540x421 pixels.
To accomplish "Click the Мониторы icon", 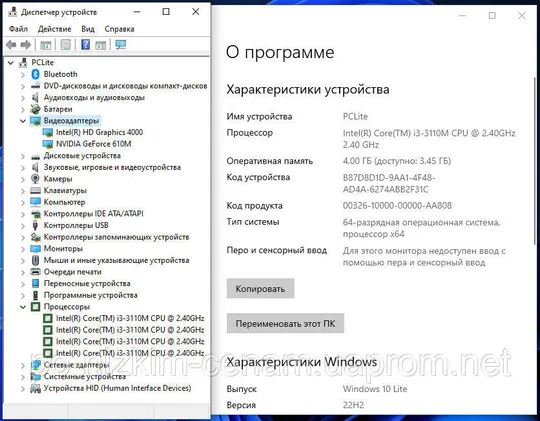I will (x=35, y=248).
